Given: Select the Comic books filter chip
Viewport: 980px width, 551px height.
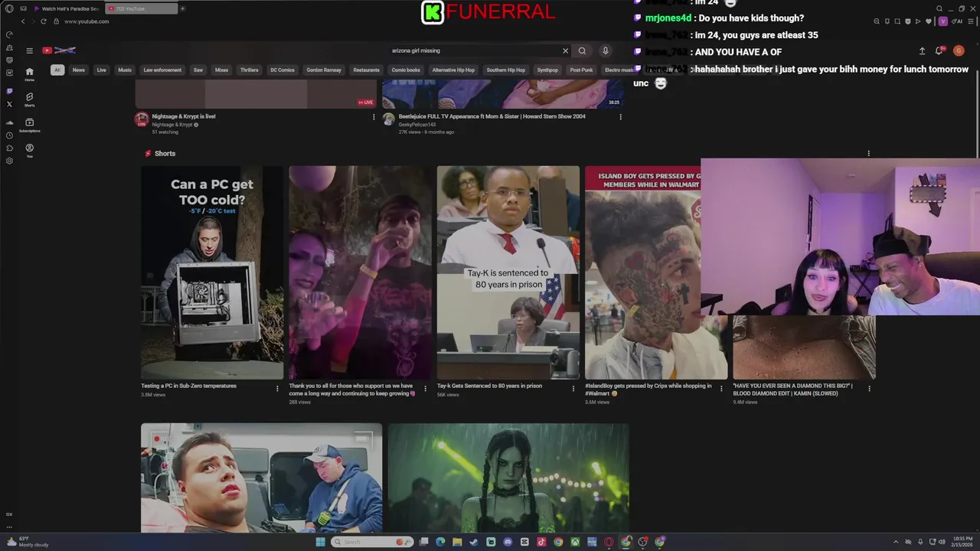Looking at the screenshot, I should (x=406, y=70).
